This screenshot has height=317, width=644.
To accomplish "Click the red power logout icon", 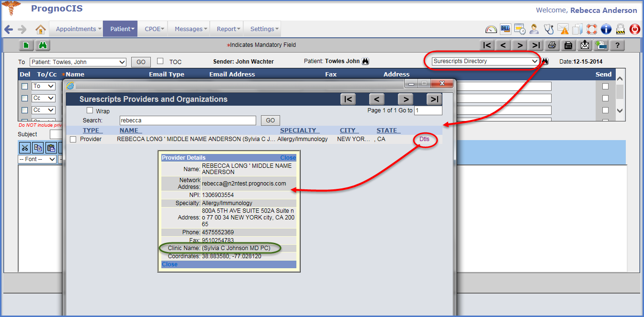I will (x=635, y=29).
